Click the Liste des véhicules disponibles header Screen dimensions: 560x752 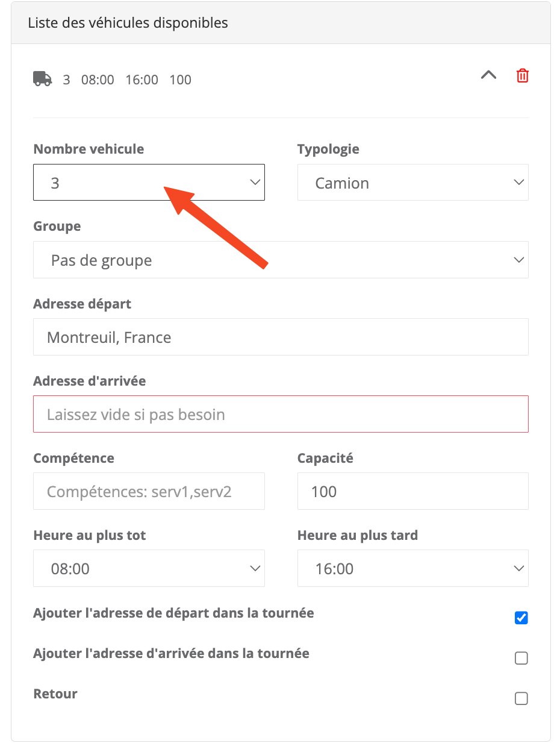tap(128, 23)
